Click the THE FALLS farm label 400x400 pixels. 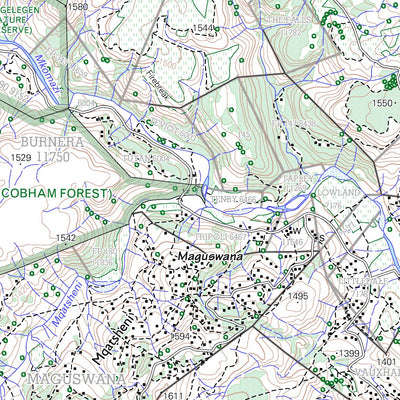coord(290,20)
